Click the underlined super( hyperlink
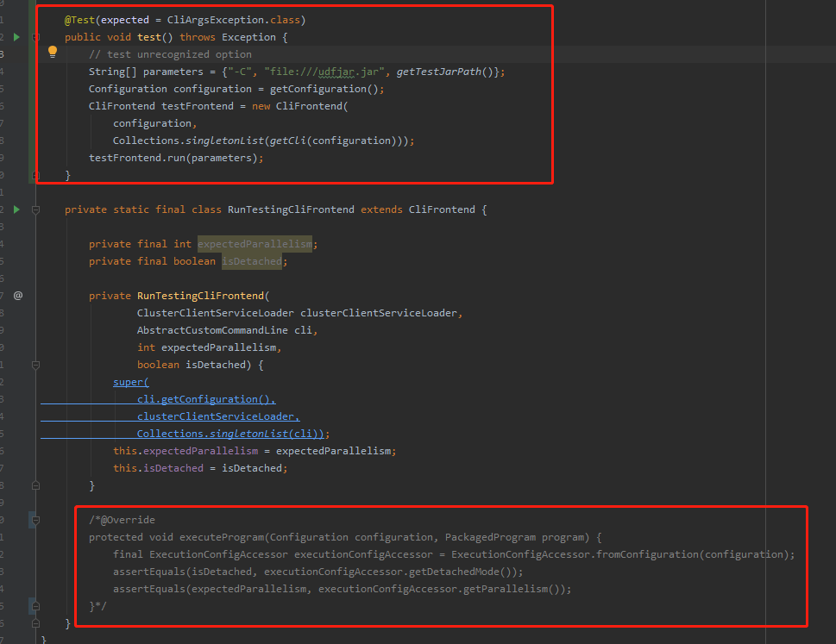 click(129, 381)
